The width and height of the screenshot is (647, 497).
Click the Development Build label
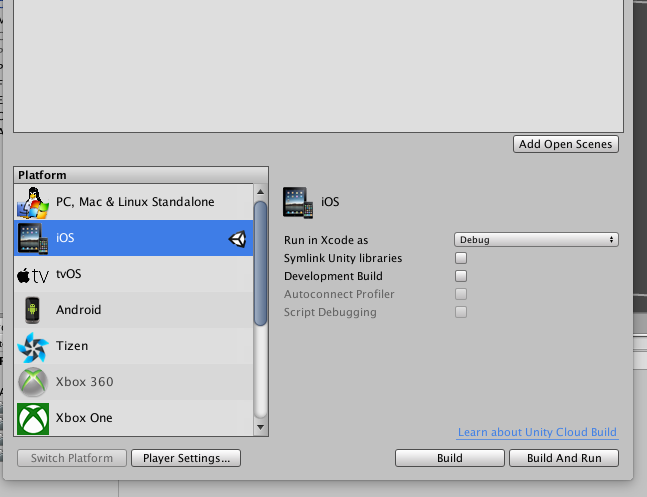pyautogui.click(x=333, y=276)
